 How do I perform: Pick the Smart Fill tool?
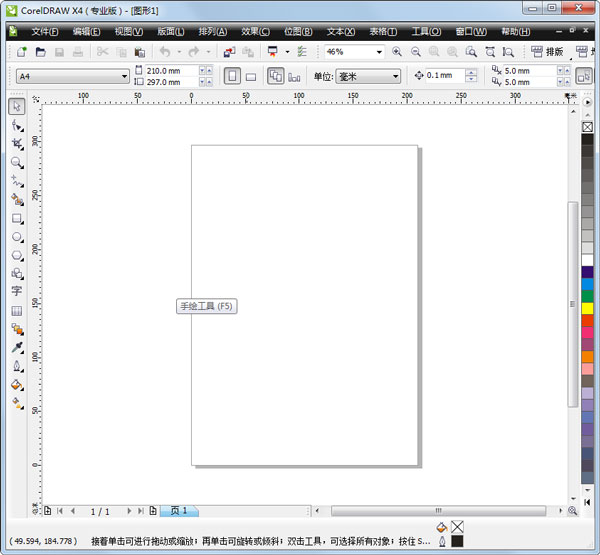(x=17, y=199)
